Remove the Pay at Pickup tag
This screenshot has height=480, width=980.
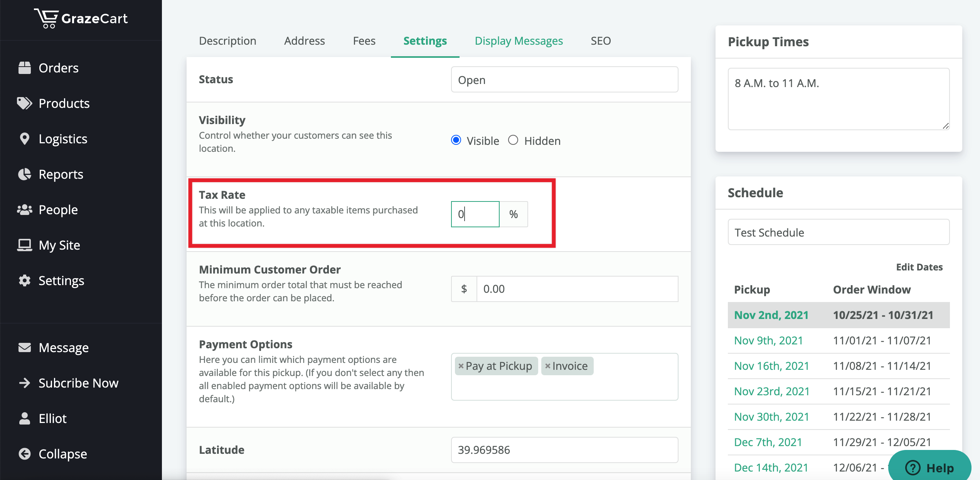461,366
